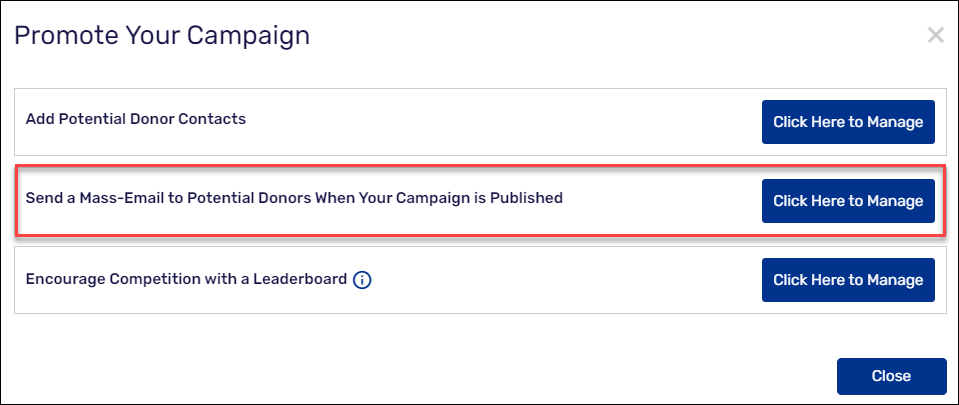
Task: Click Manage button for Leaderboard competition
Action: click(848, 280)
